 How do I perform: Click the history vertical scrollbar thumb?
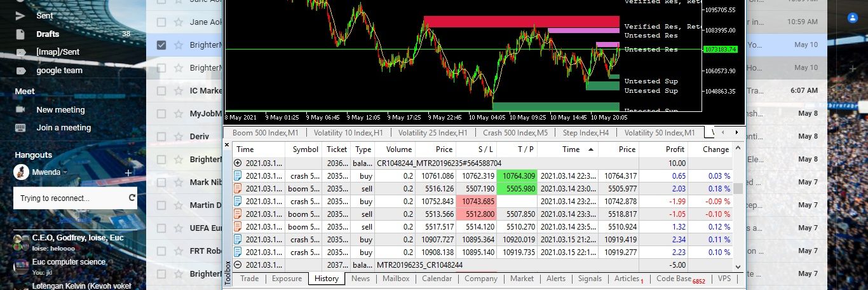click(738, 188)
